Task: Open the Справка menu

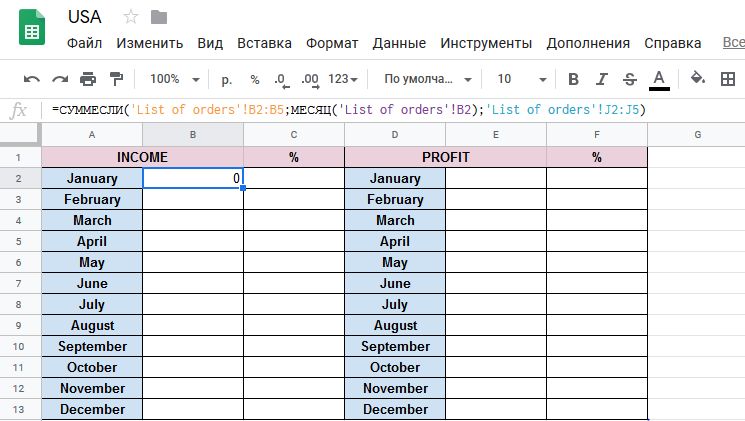Action: (x=672, y=43)
